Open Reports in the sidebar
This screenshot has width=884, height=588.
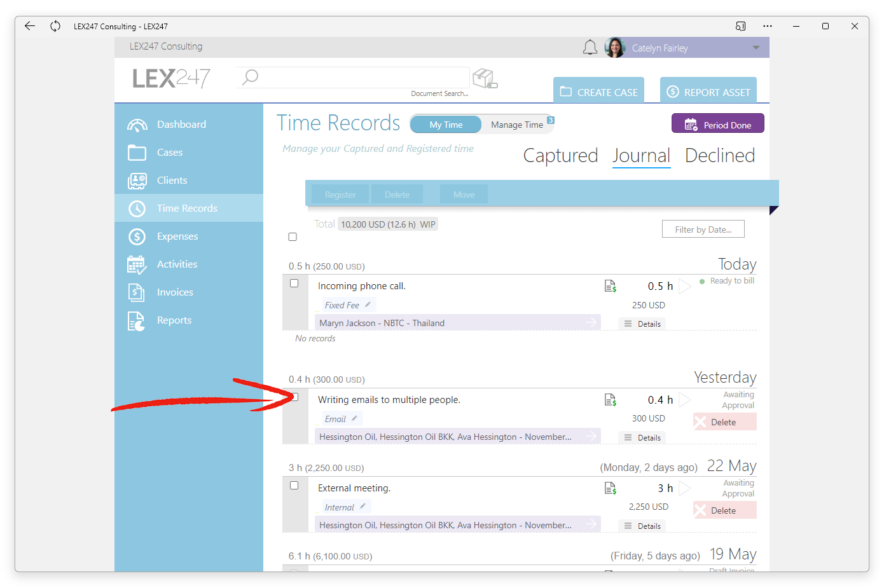(174, 320)
